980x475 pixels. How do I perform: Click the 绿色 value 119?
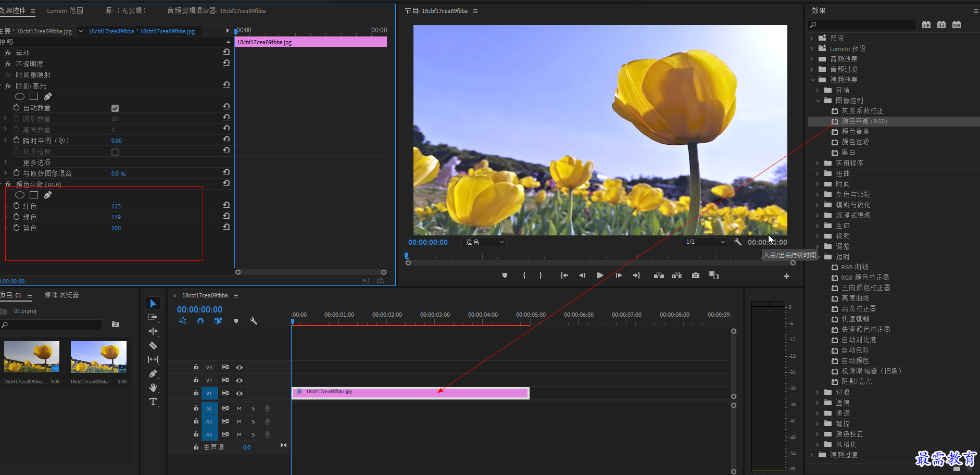coord(116,217)
